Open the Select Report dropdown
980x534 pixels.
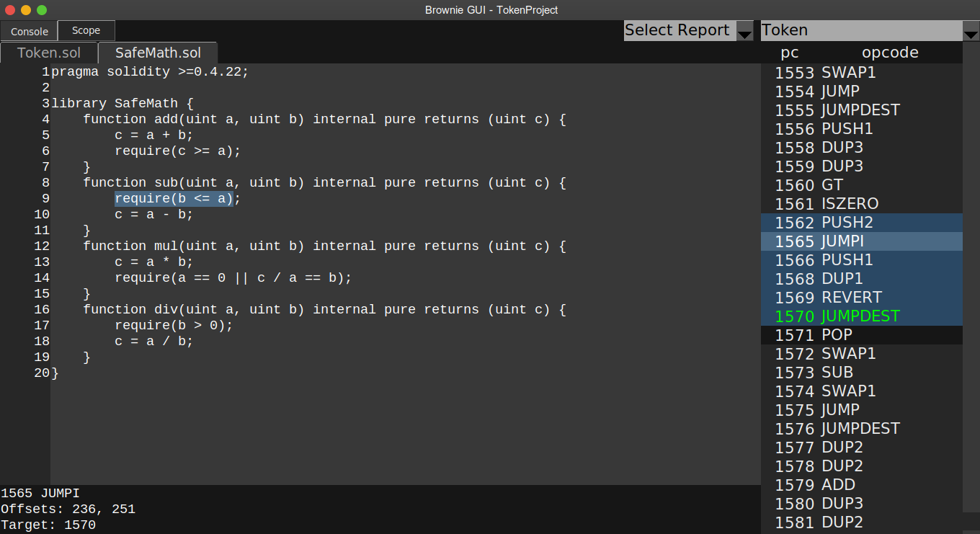click(x=677, y=30)
